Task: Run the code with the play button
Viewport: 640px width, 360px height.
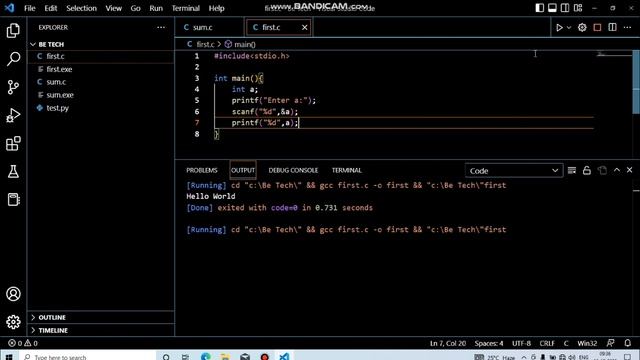Action: (x=559, y=27)
